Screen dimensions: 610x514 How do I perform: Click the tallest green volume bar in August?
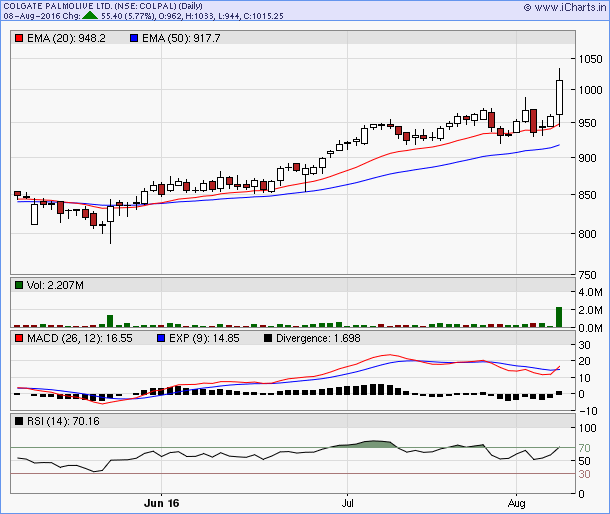559,317
